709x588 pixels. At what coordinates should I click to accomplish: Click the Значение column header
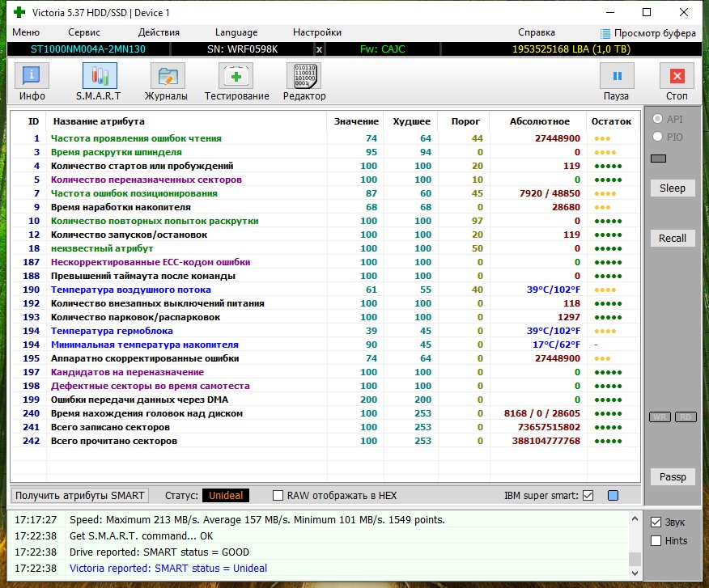point(356,121)
